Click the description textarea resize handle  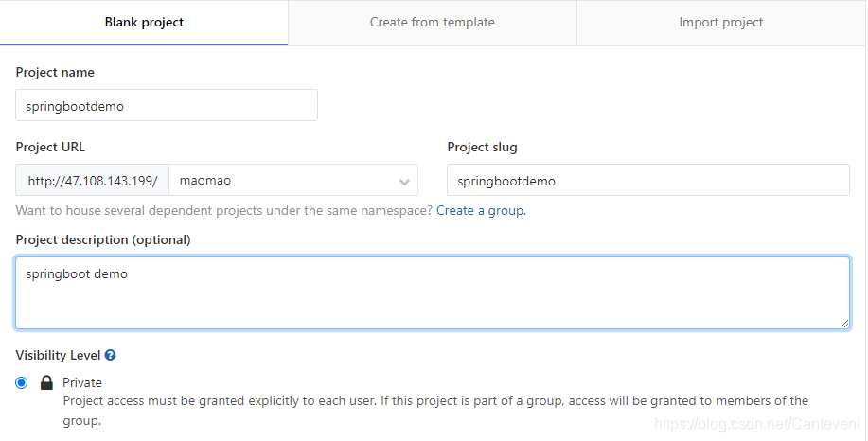click(x=843, y=323)
